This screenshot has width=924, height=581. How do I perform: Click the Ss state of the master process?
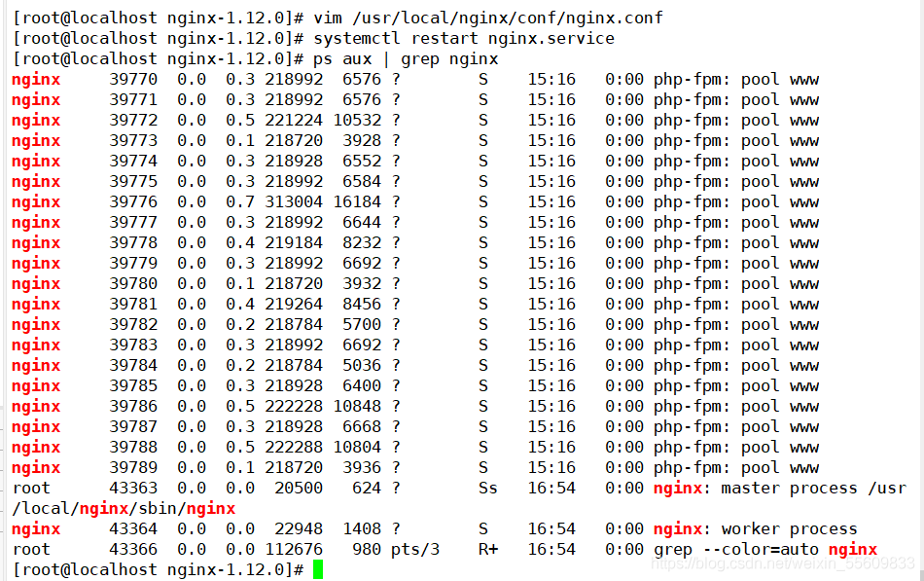[488, 489]
